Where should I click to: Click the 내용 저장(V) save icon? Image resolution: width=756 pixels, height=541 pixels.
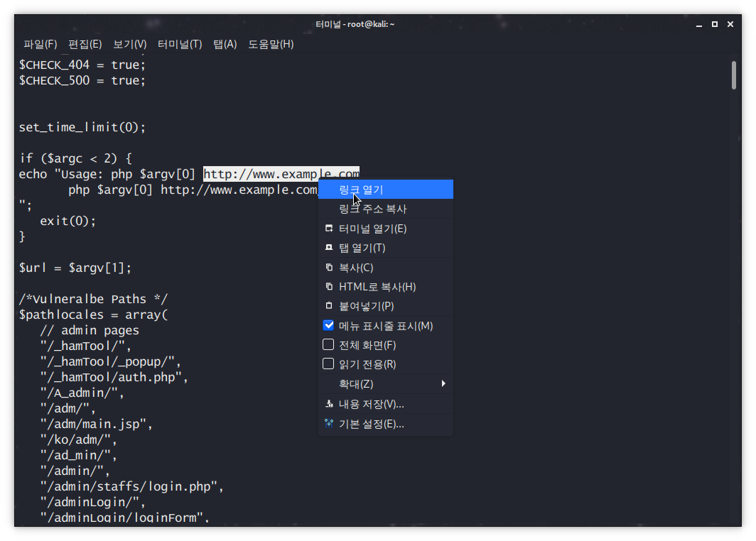pyautogui.click(x=329, y=404)
